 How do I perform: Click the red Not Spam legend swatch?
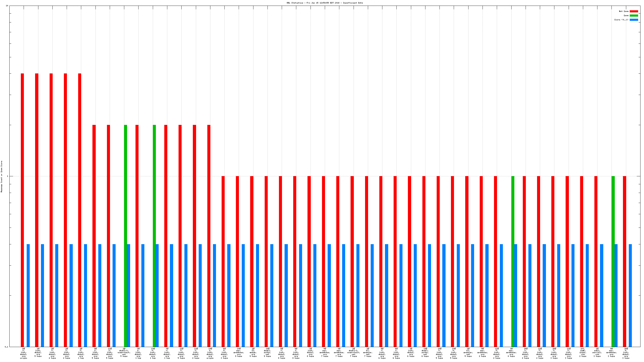(633, 11)
